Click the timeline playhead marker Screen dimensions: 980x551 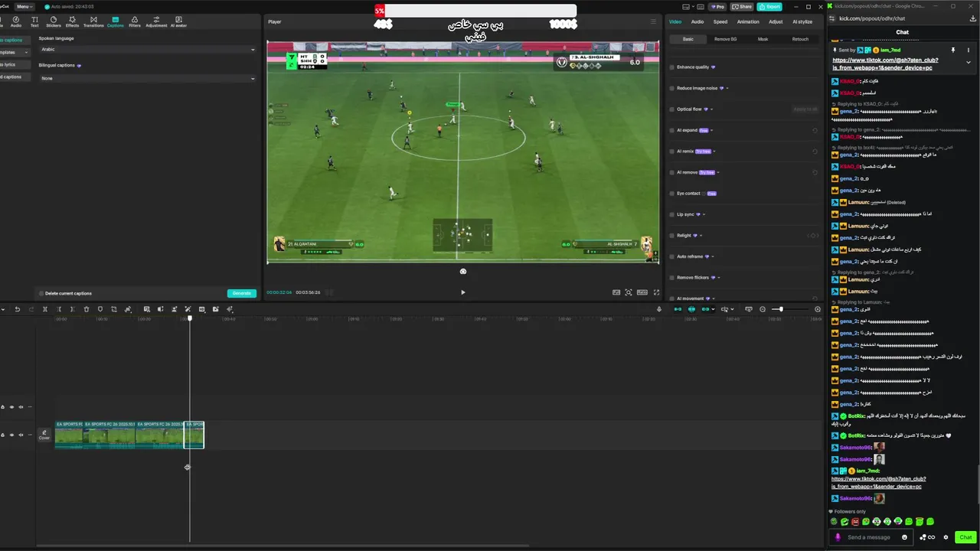(190, 318)
